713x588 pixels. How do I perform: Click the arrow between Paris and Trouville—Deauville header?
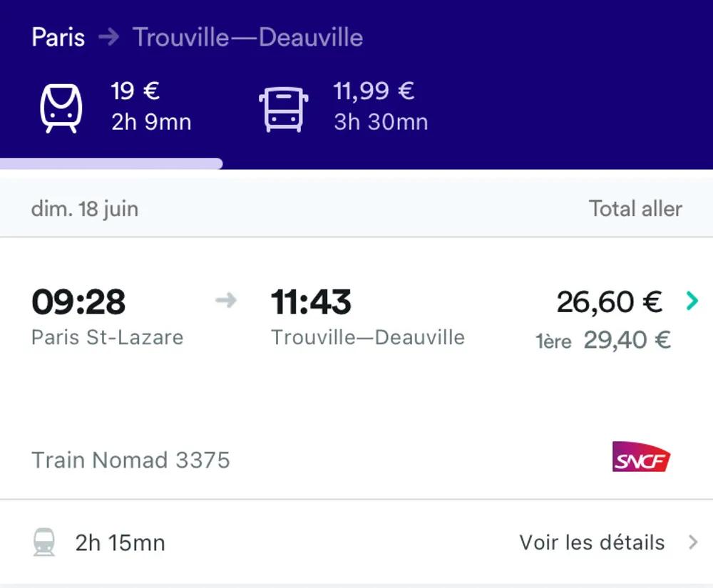109,37
